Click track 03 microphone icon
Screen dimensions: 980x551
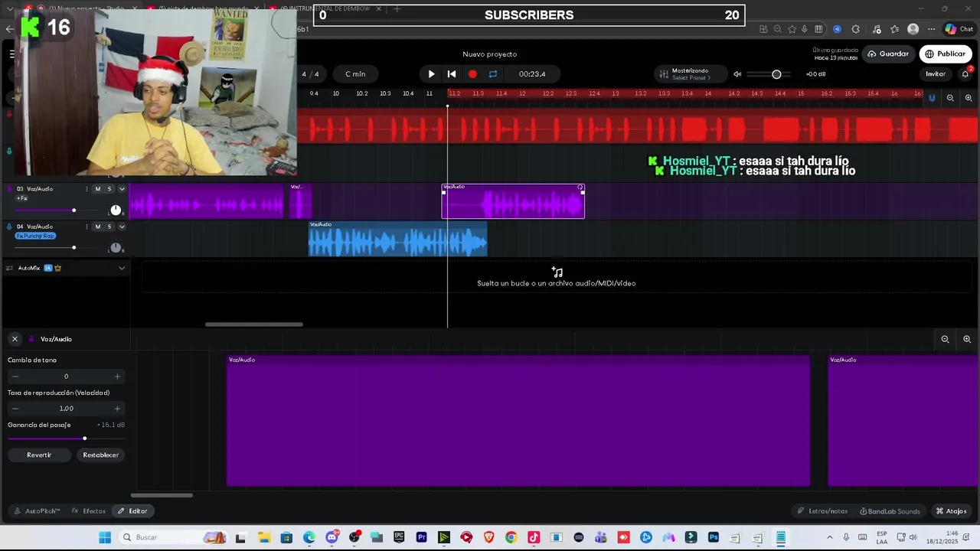pos(9,189)
